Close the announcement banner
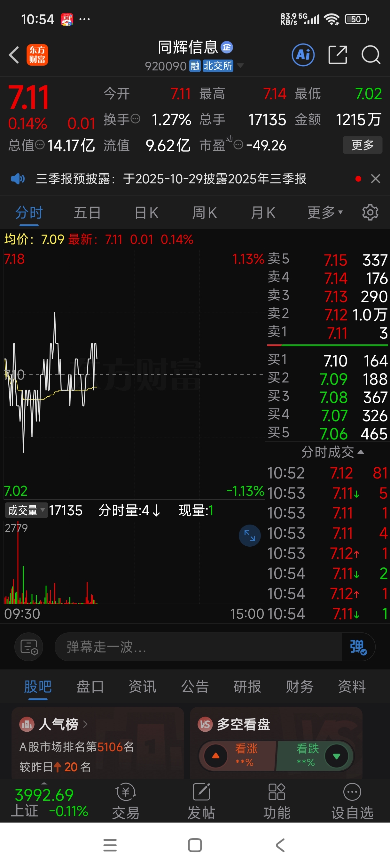390x868 pixels. click(375, 179)
